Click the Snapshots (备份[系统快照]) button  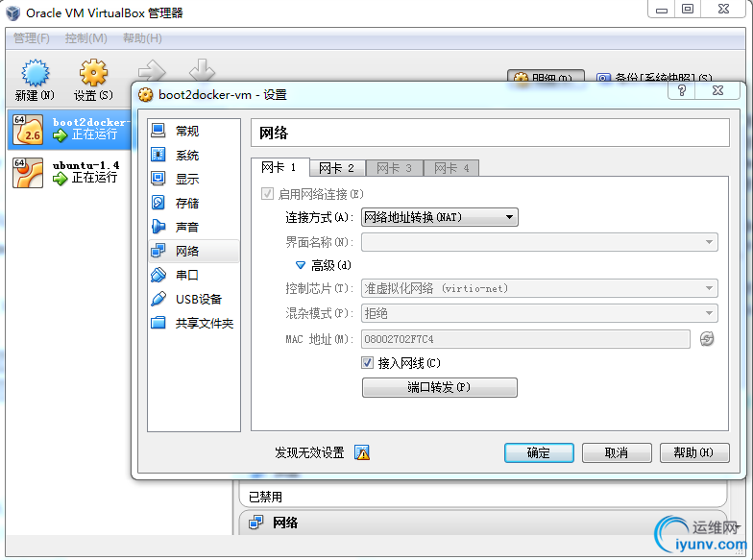(x=654, y=77)
